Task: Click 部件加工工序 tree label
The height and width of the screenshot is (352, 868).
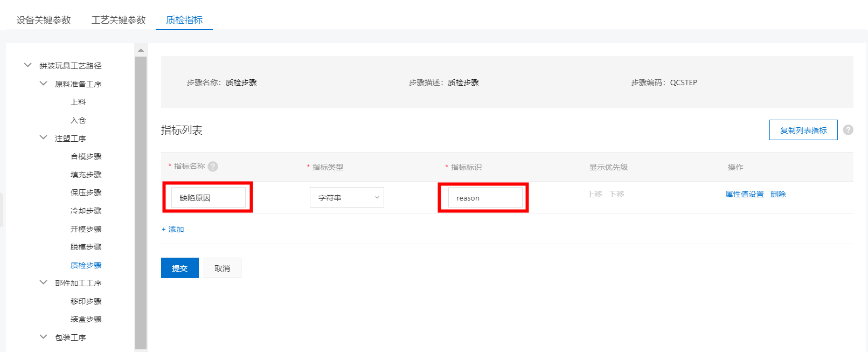Action: [x=78, y=283]
